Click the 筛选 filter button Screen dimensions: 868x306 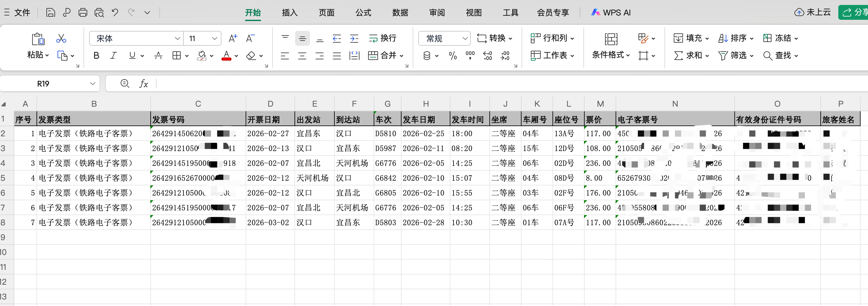click(736, 56)
